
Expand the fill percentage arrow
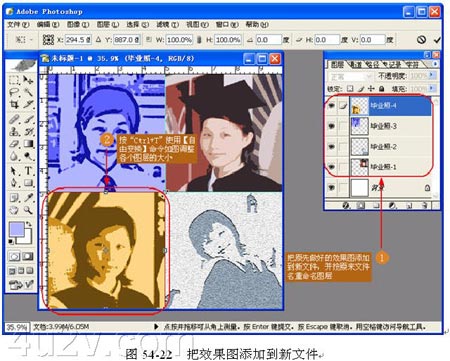[x=432, y=88]
